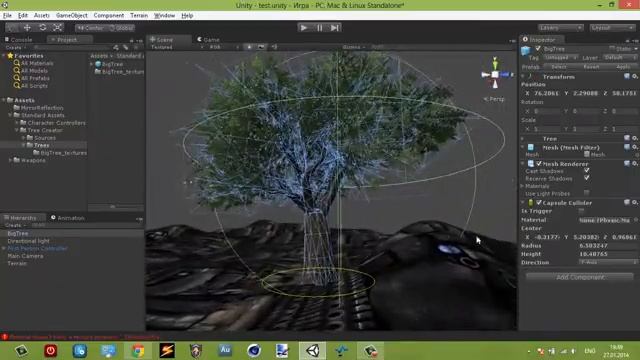Toggle Capsule Collider enabled checkbox
This screenshot has height=360, width=640.
click(539, 202)
